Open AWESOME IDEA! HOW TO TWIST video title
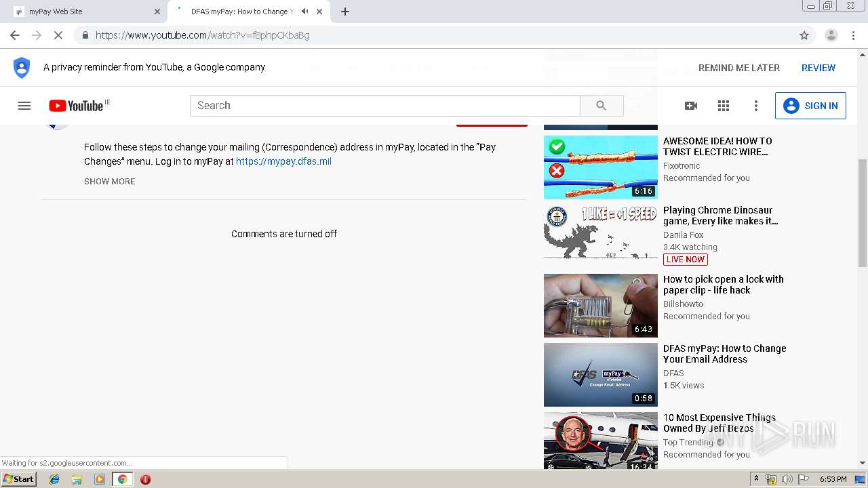The height and width of the screenshot is (488, 868). click(x=717, y=146)
